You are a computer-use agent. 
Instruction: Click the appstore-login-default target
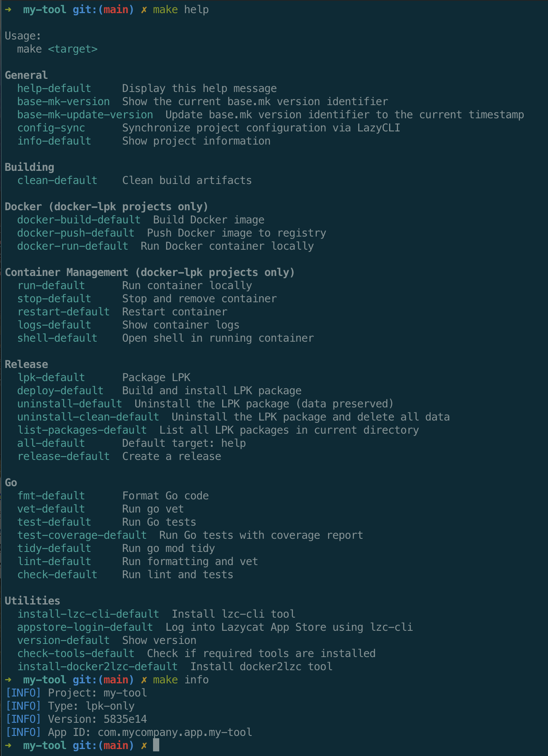[85, 627]
